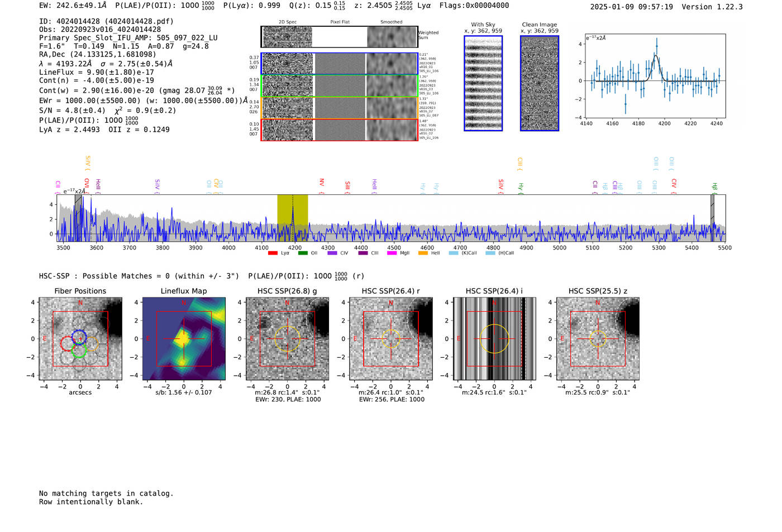The width and height of the screenshot is (782, 532).
Task: Click the 'ID: 4024014428' text line
Action: coord(106,21)
